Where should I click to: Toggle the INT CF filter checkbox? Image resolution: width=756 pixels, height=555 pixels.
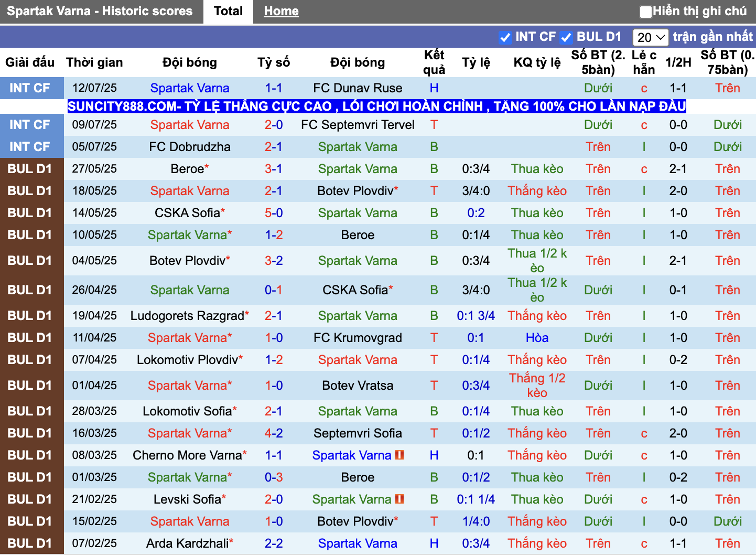tap(505, 37)
